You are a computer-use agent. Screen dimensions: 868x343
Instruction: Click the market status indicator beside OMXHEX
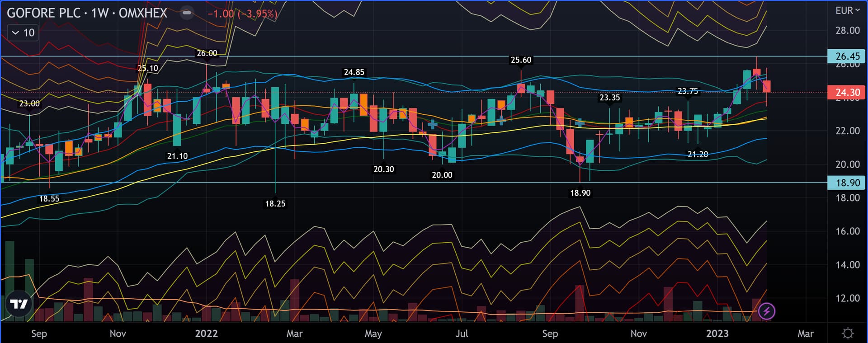click(186, 13)
